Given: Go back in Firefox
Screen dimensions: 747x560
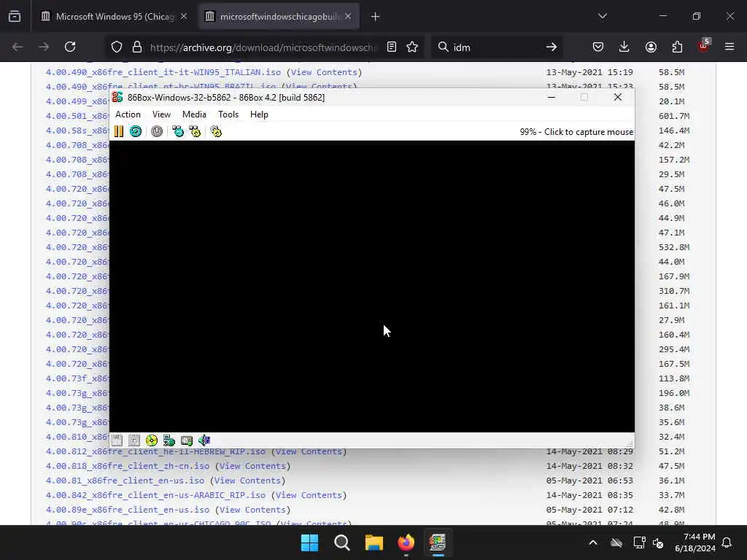Looking at the screenshot, I should 18,47.
